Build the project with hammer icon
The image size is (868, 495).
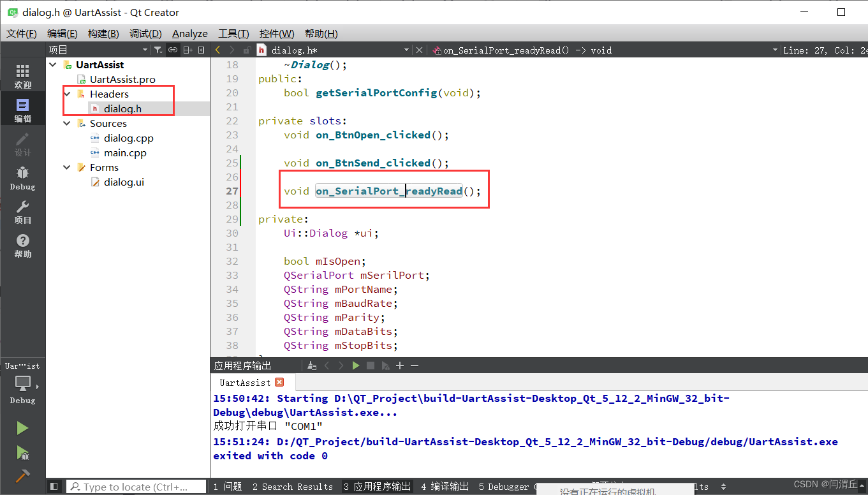coord(22,477)
